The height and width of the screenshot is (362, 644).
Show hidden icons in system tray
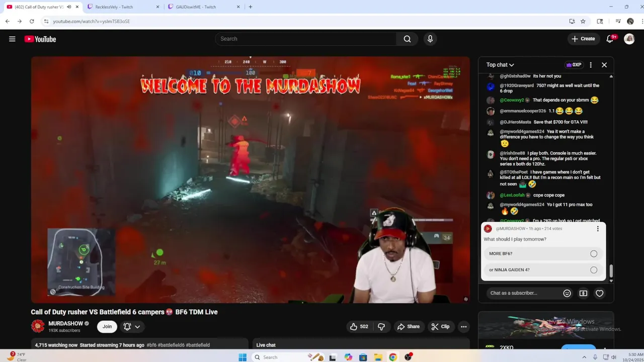pos(584,357)
